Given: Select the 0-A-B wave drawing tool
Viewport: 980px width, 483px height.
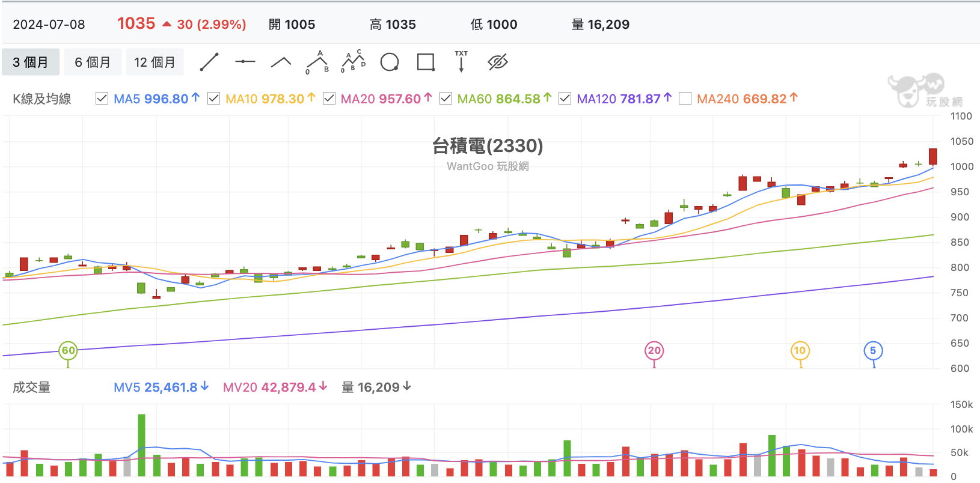Looking at the screenshot, I should [317, 62].
